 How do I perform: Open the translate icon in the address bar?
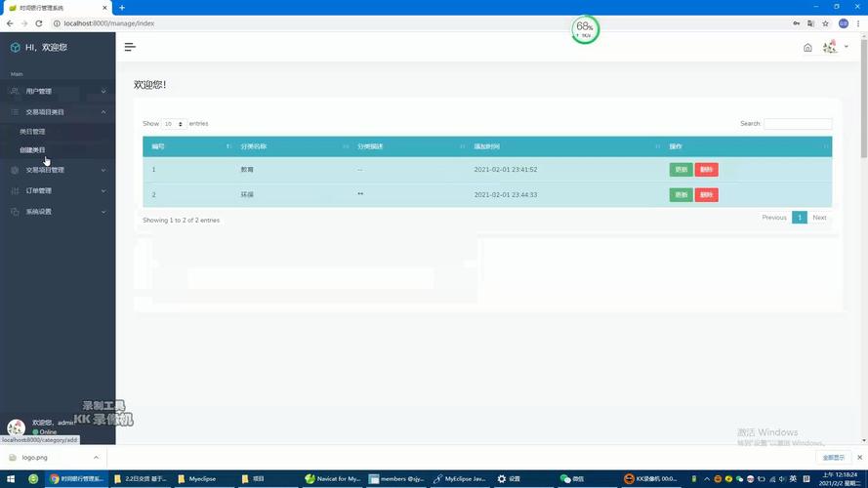coord(810,23)
